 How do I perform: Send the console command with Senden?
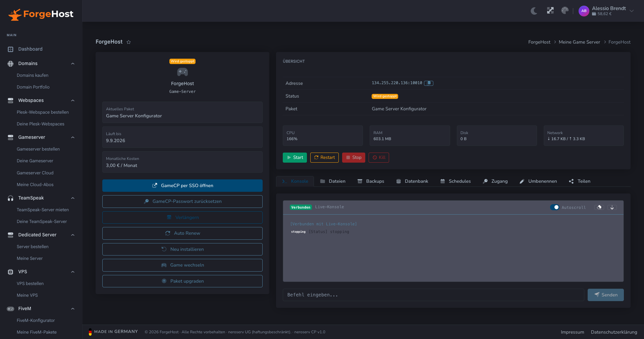606,295
